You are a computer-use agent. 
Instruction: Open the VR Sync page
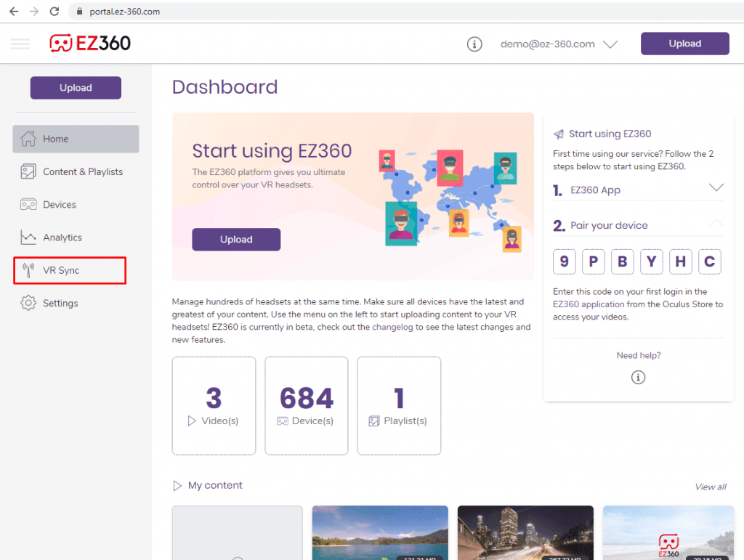click(x=70, y=270)
